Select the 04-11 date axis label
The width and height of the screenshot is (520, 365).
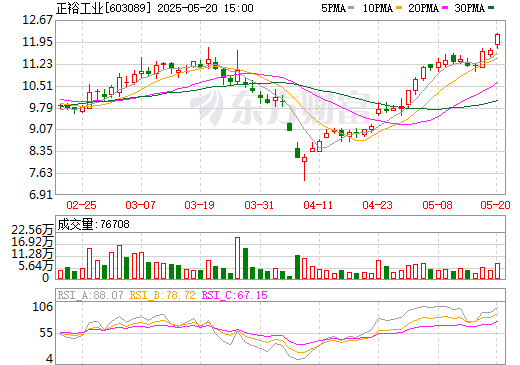(318, 205)
